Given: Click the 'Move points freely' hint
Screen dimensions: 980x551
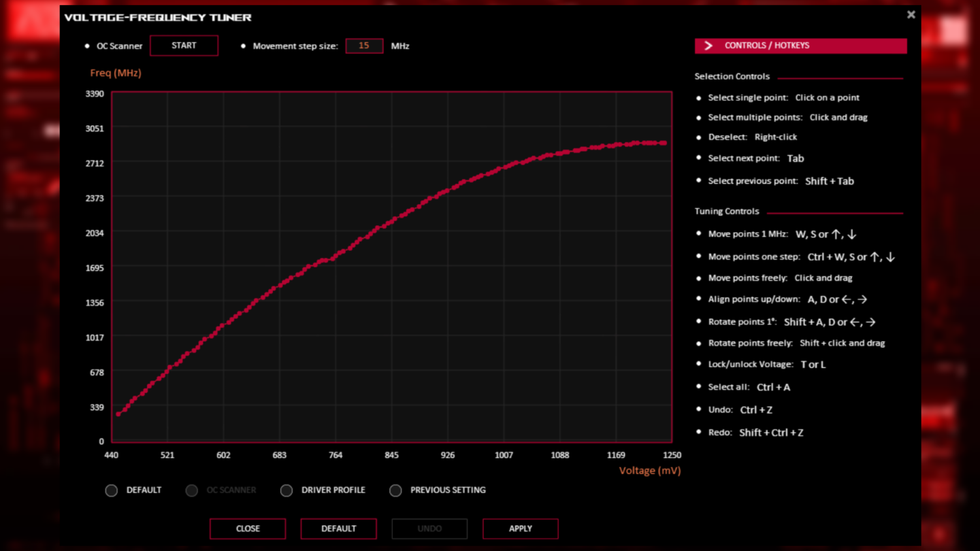Looking at the screenshot, I should [x=780, y=278].
